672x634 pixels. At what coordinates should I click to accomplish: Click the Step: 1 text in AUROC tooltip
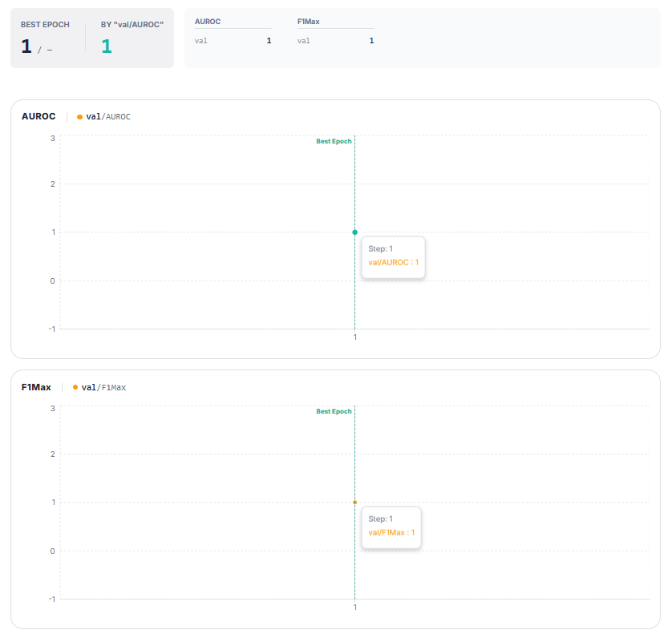[x=381, y=248]
